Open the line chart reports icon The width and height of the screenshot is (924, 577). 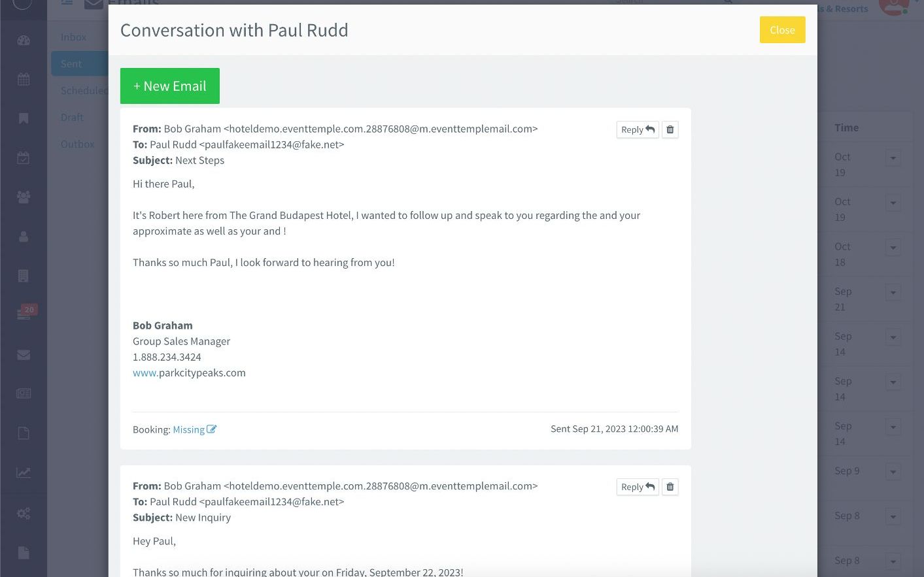pos(24,472)
